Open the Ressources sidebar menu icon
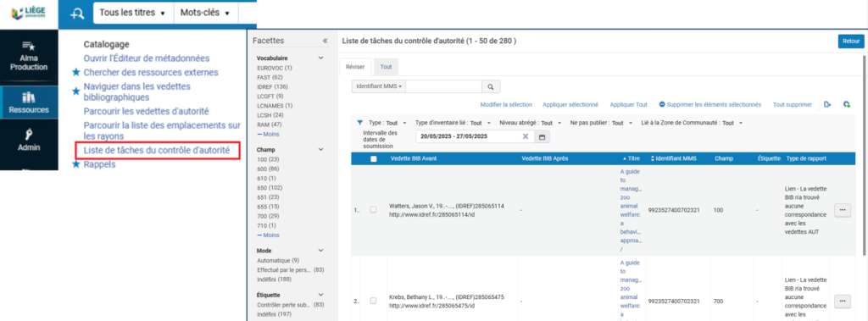 coord(28,102)
